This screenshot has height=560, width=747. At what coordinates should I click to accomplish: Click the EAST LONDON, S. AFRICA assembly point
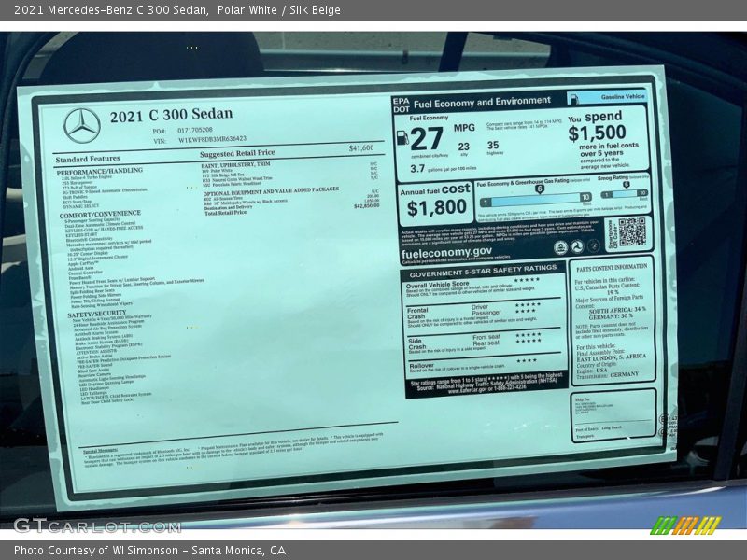pyautogui.click(x=612, y=357)
